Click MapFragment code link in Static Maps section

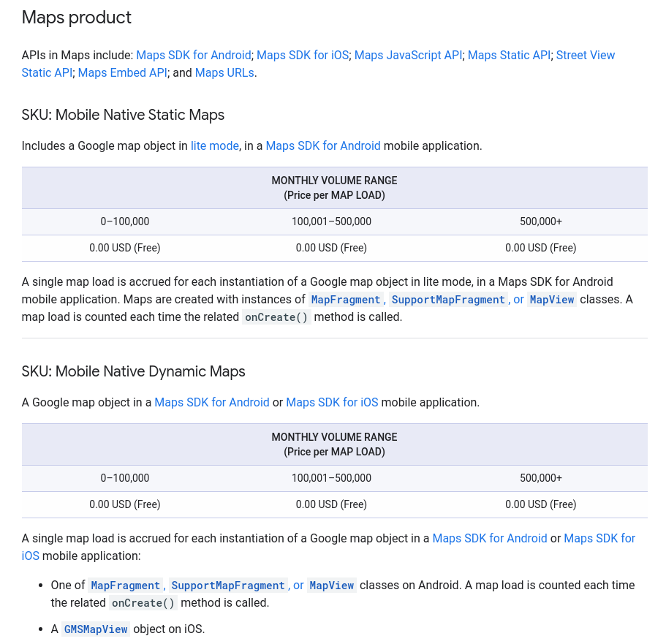click(346, 300)
